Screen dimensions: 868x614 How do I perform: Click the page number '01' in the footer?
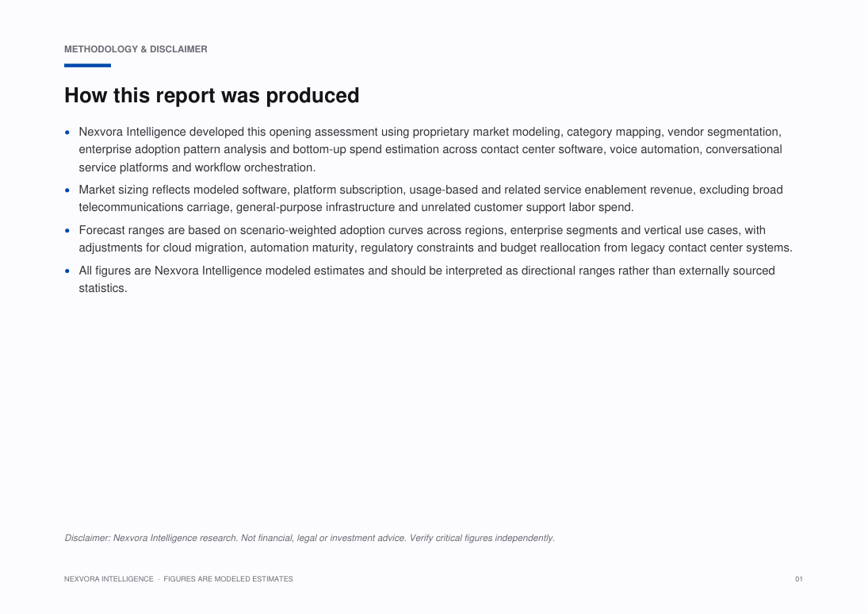click(x=799, y=579)
